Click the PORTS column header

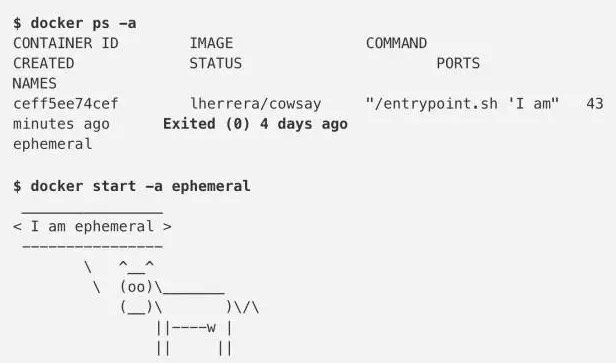(x=458, y=63)
